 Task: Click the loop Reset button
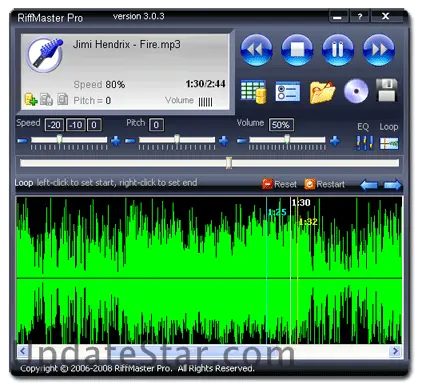279,184
